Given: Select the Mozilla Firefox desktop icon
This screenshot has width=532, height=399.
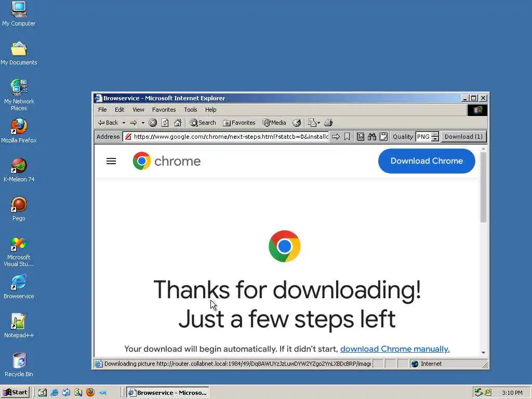Looking at the screenshot, I should pyautogui.click(x=19, y=131).
